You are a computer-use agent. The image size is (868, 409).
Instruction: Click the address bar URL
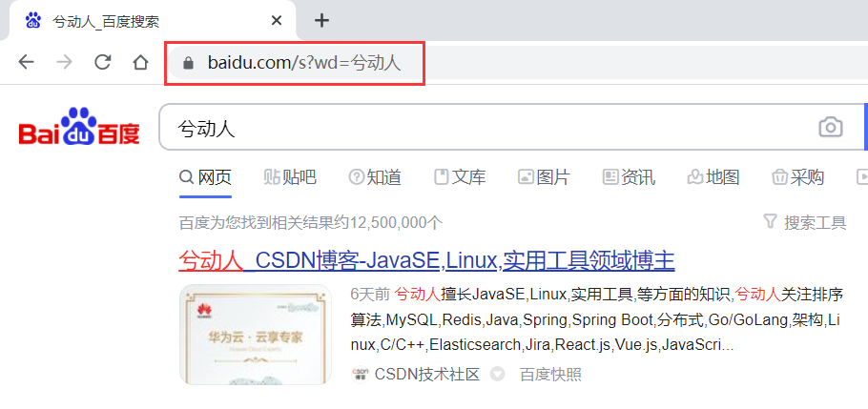(x=304, y=63)
